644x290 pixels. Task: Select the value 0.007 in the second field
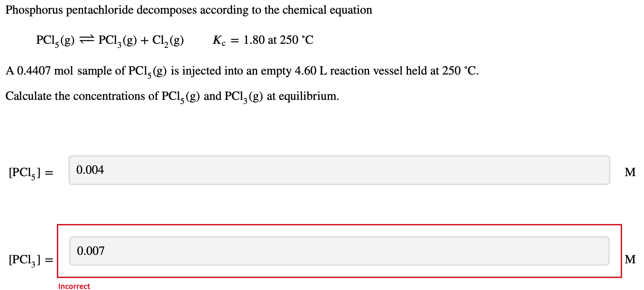[x=91, y=251]
